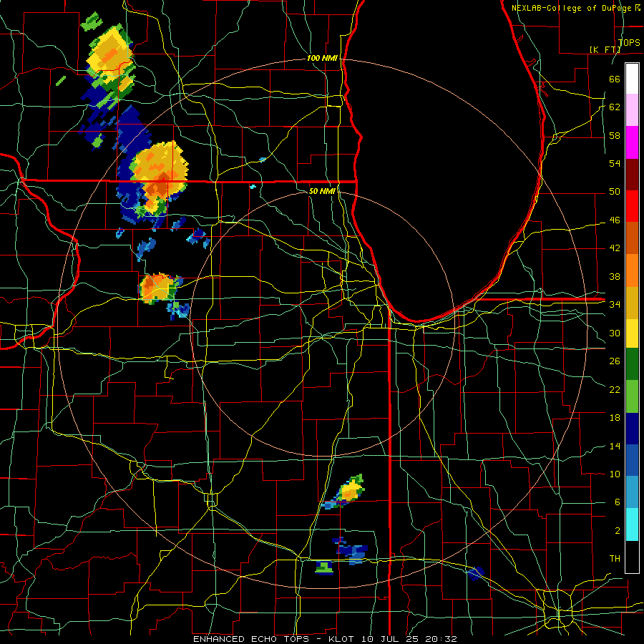644x644 pixels.
Task: Select the 42 legend scale label
Action: [x=615, y=248]
